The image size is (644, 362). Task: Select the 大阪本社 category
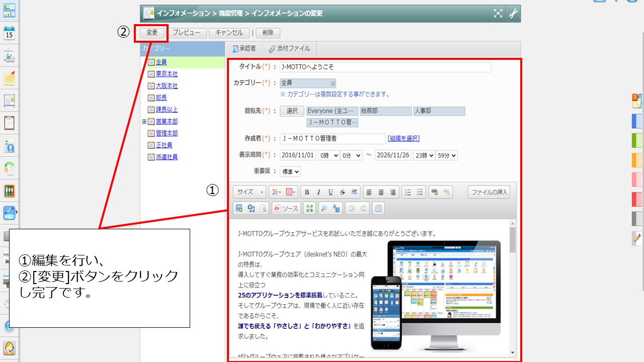167,86
